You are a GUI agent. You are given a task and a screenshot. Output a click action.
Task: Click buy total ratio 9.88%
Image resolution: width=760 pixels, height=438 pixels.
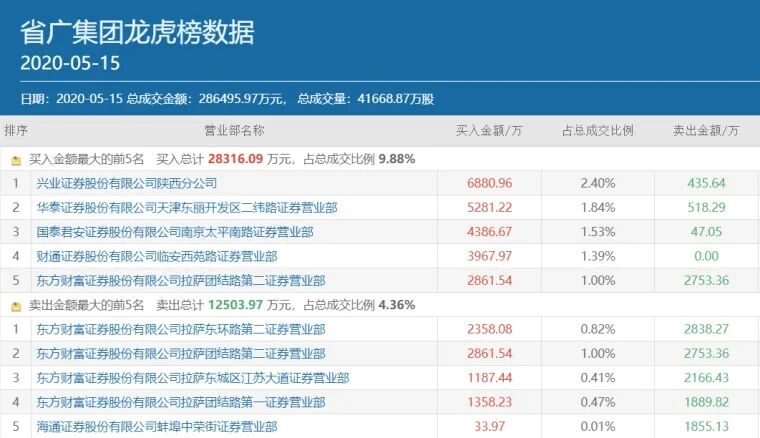[x=396, y=159]
